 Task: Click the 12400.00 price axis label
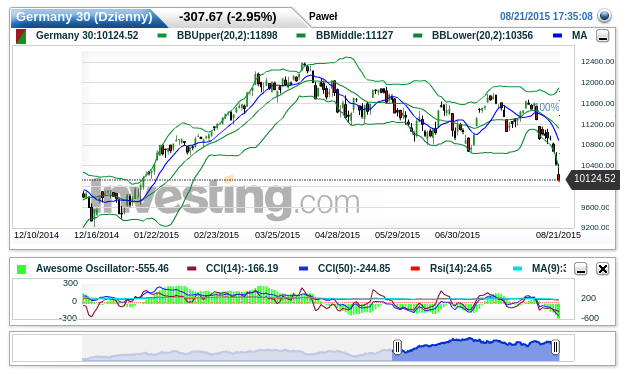[x=597, y=61]
